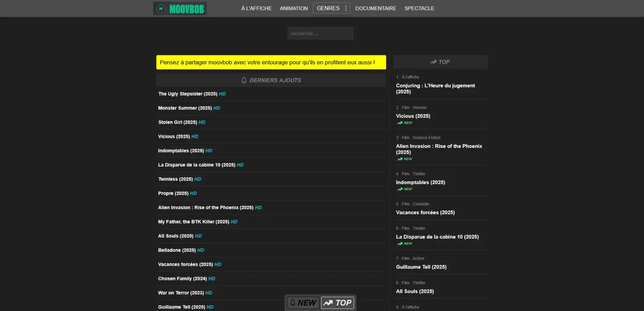This screenshot has height=311, width=644.
Task: Open Alien Invasion in latest additions list
Action: (x=206, y=208)
